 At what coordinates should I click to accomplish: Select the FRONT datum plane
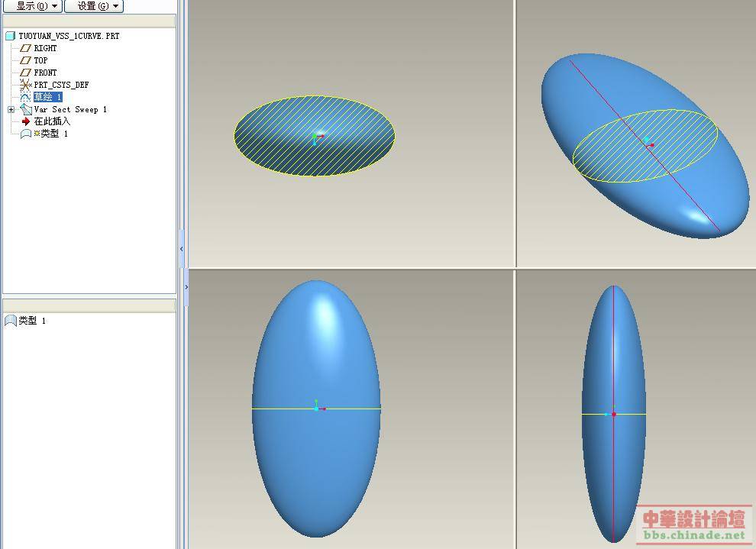(x=45, y=73)
